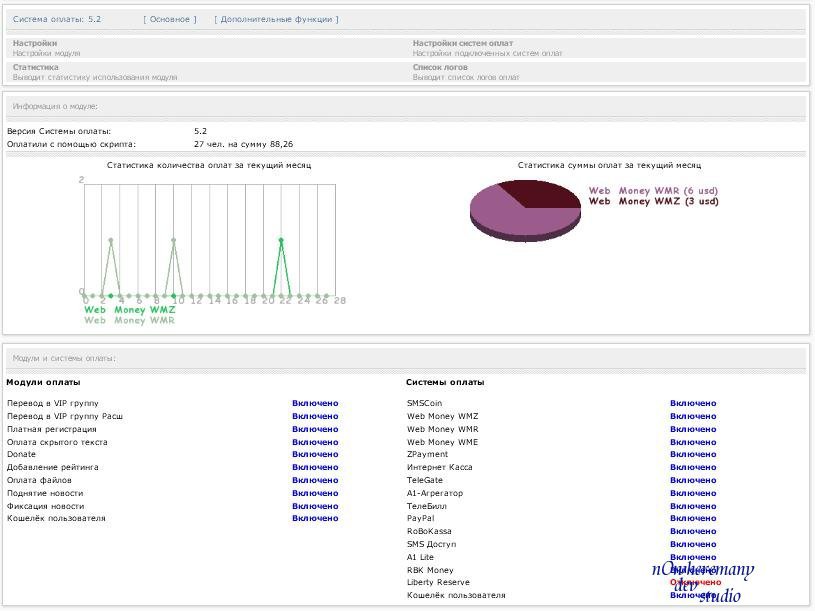Image resolution: width=815 pixels, height=611 pixels.
Task: Open the Список логов link
Action: coord(440,67)
